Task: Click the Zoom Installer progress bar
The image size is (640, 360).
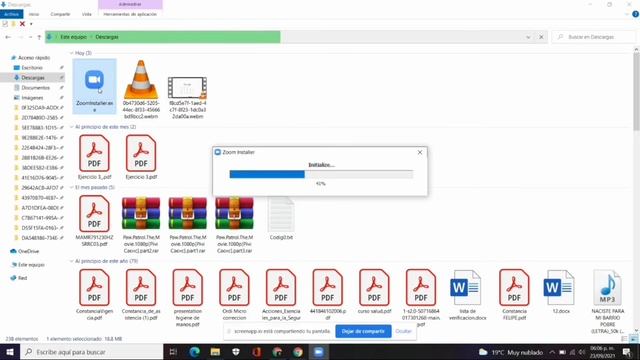Action: (x=321, y=175)
